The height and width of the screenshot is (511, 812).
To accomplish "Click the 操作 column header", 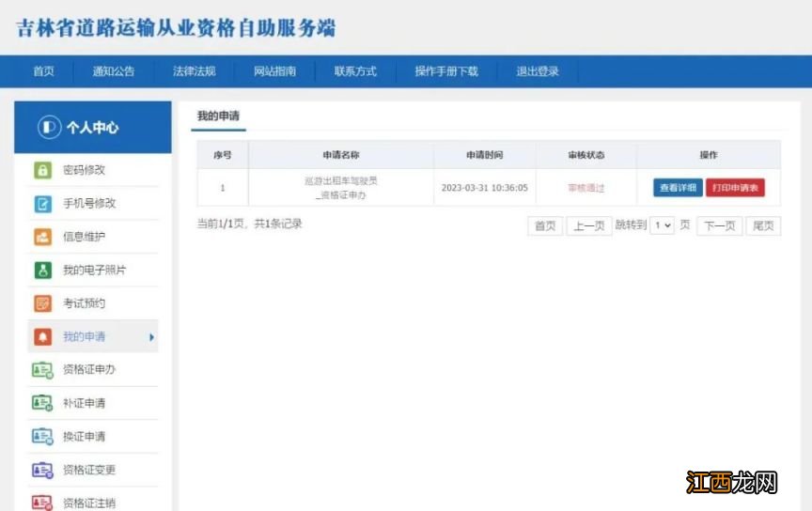I will tap(709, 155).
